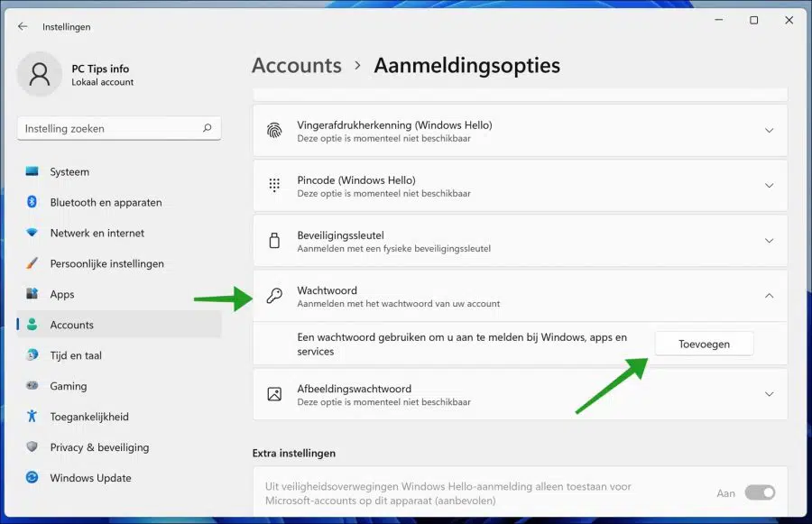Screen dimensions: 812x524
Task: Expand the Pincode (Windows Hello) chevron
Action: 769,186
